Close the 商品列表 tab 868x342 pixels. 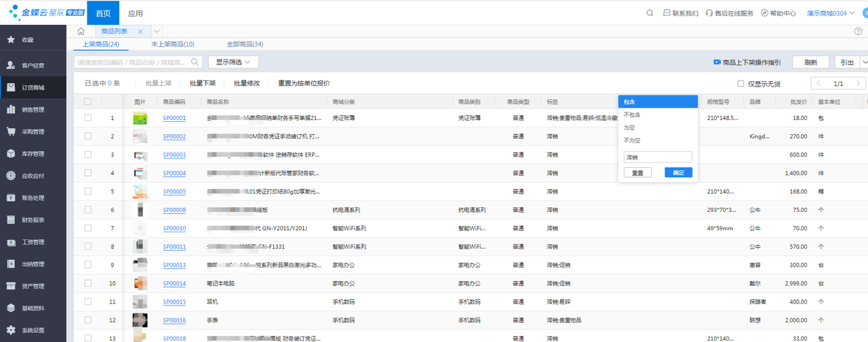(140, 31)
